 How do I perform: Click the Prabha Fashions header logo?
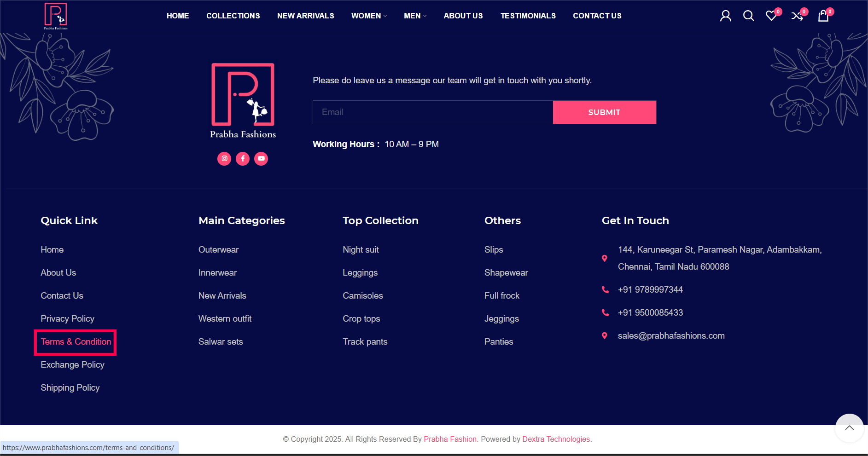pyautogui.click(x=56, y=16)
